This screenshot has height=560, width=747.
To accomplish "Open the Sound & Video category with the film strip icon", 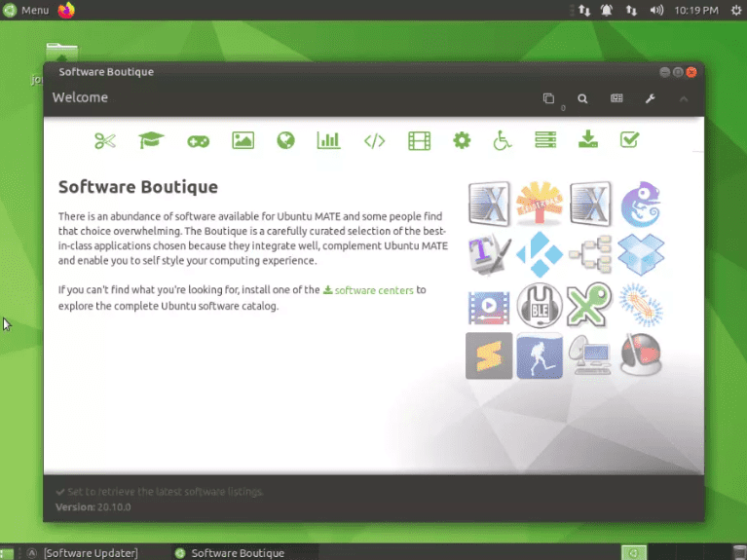I will pos(419,141).
